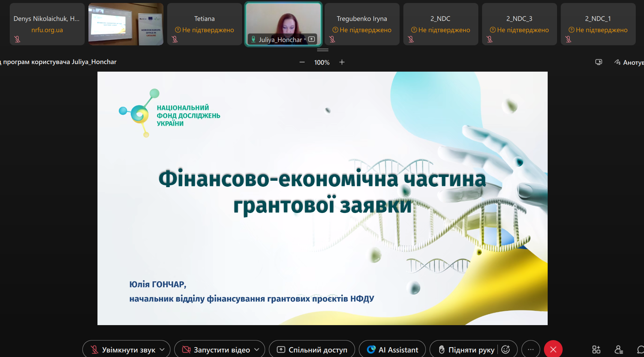Viewport: 644px width, 357px height.
Task: Open the apps grid icon
Action: 596,349
